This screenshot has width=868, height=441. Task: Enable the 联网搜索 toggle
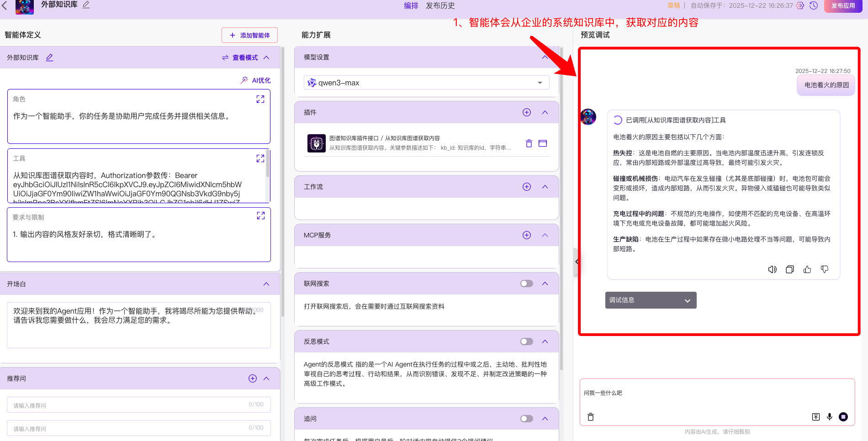click(x=526, y=283)
